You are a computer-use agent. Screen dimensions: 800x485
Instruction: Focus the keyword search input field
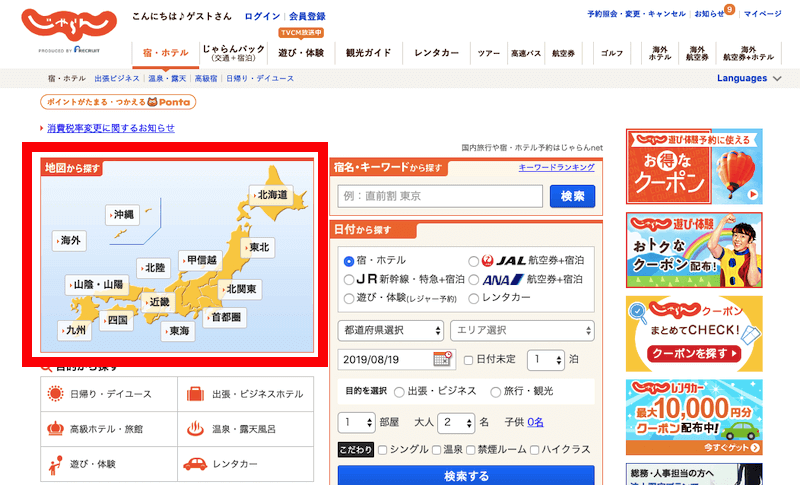point(440,196)
